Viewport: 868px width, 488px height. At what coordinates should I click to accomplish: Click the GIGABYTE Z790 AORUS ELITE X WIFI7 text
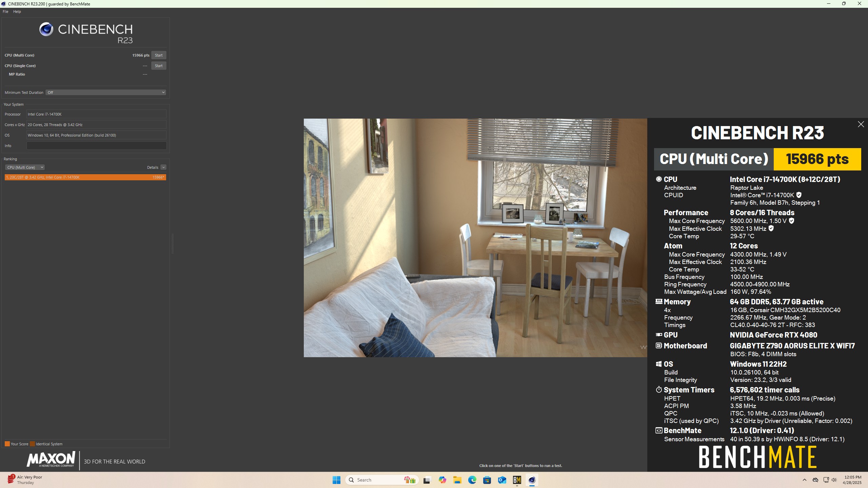[x=792, y=346]
